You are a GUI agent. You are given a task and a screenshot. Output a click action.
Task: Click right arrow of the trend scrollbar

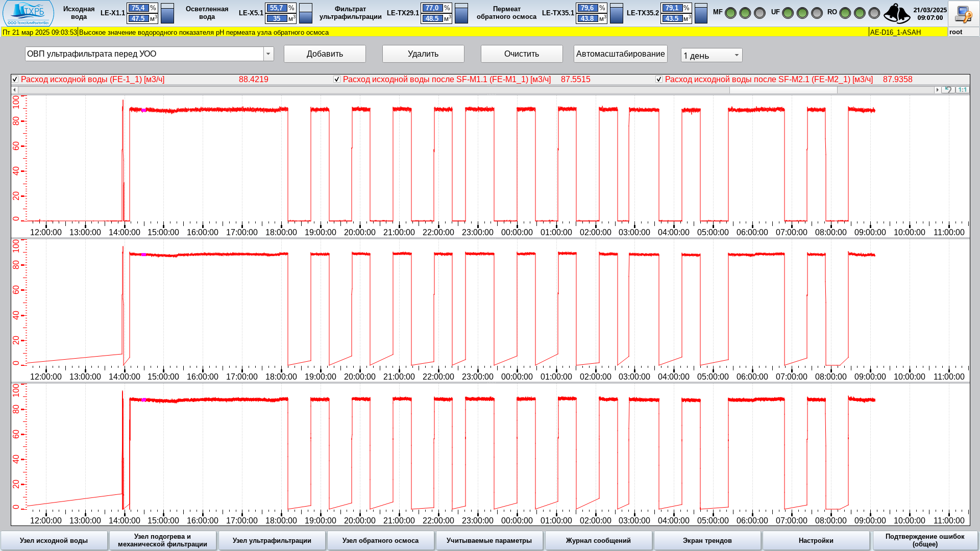pos(938,89)
